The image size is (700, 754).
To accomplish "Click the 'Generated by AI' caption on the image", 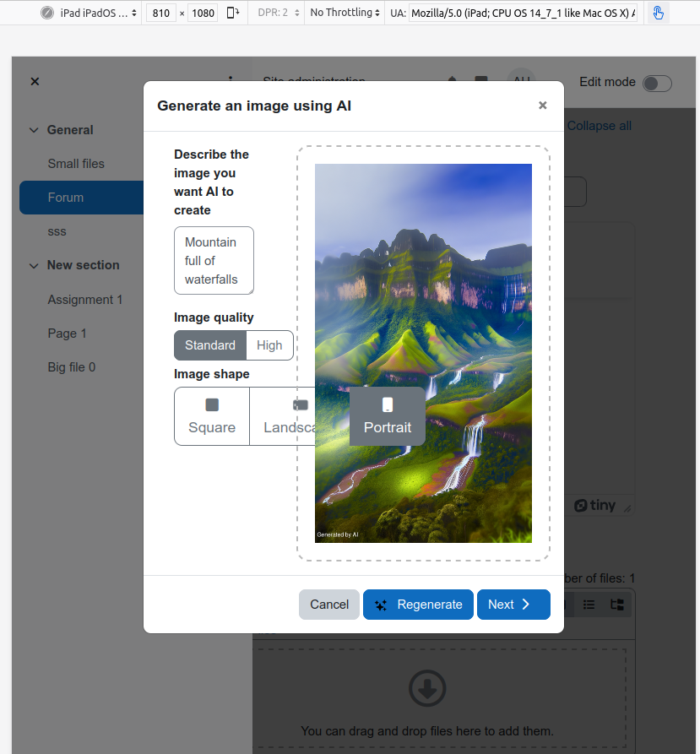I will (x=338, y=534).
